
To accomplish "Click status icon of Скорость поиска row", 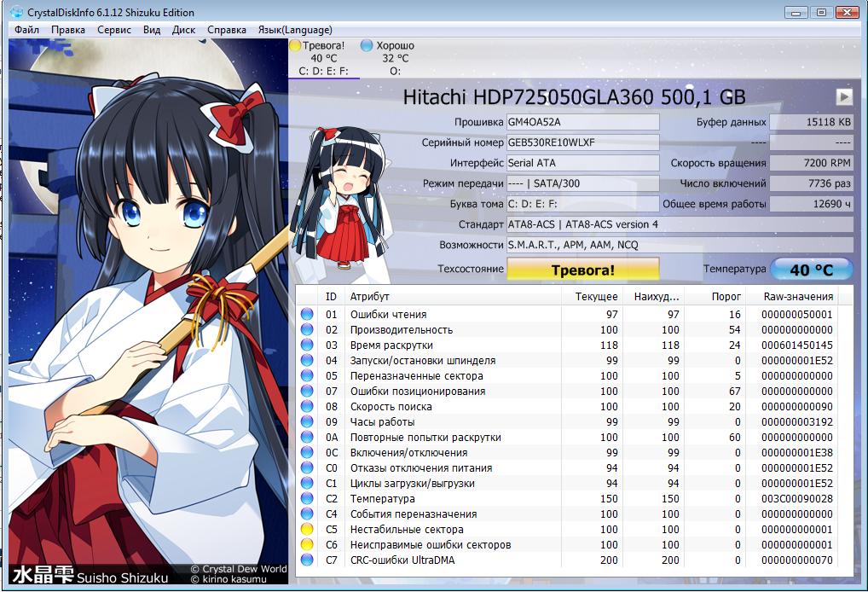I will (307, 407).
